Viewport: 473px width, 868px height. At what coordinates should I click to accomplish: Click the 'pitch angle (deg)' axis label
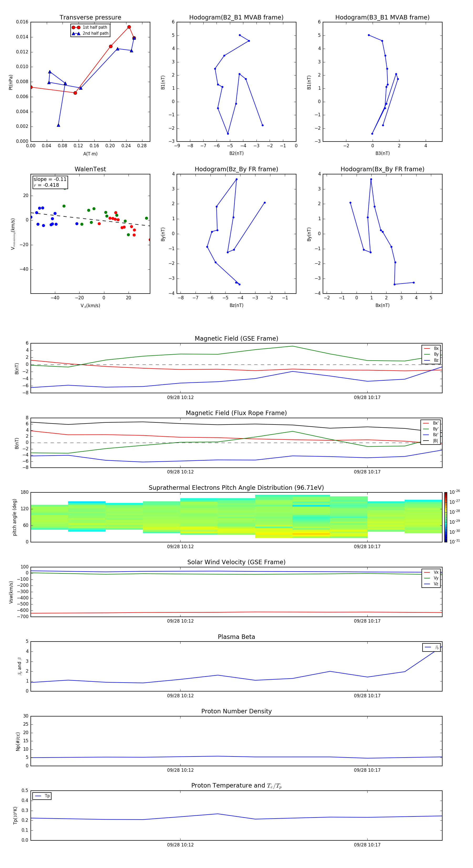coord(14,517)
